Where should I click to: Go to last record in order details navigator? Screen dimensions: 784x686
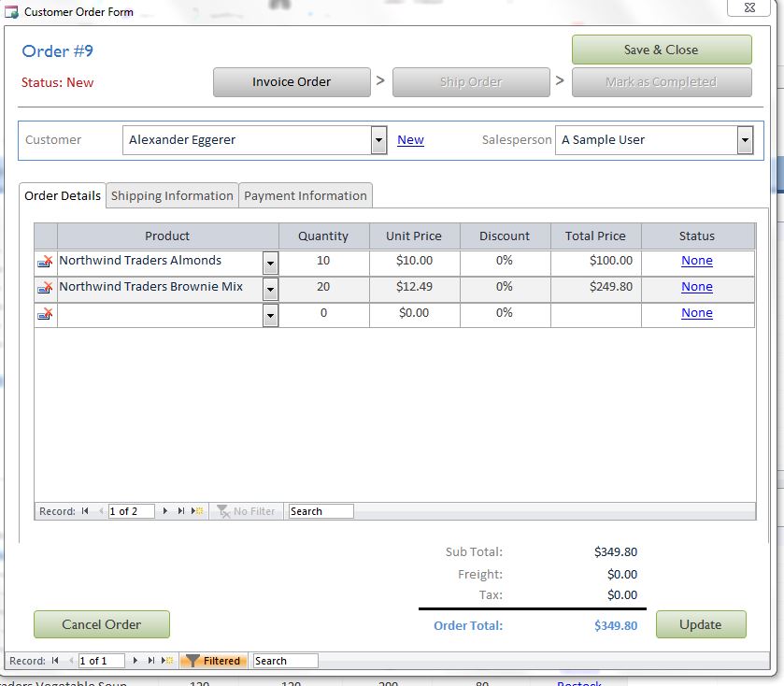tap(181, 511)
